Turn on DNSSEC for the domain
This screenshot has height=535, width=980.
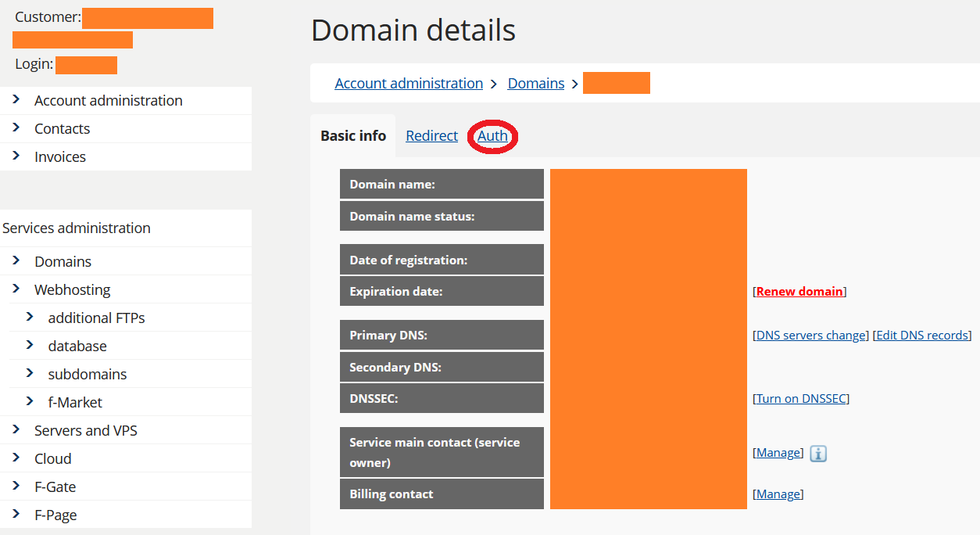[x=801, y=399]
